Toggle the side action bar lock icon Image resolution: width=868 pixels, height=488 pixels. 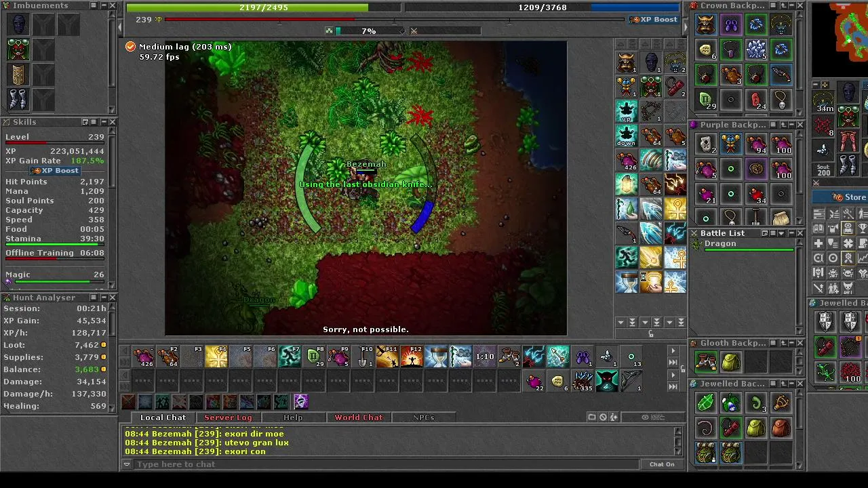(651, 333)
